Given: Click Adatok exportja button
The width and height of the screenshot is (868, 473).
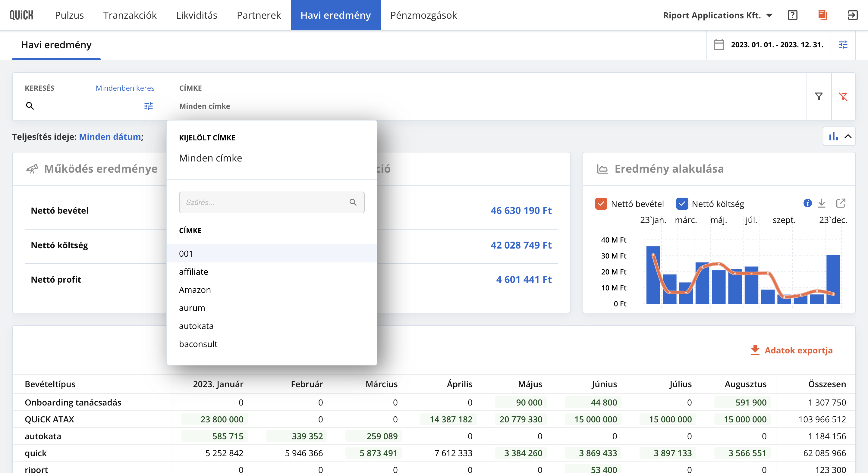Looking at the screenshot, I should tap(792, 350).
